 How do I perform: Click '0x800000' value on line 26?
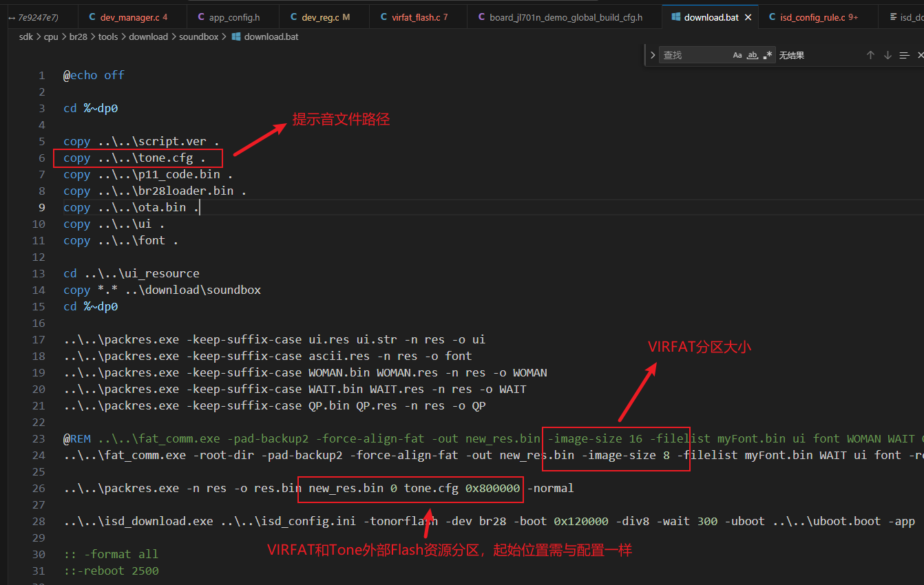point(492,488)
